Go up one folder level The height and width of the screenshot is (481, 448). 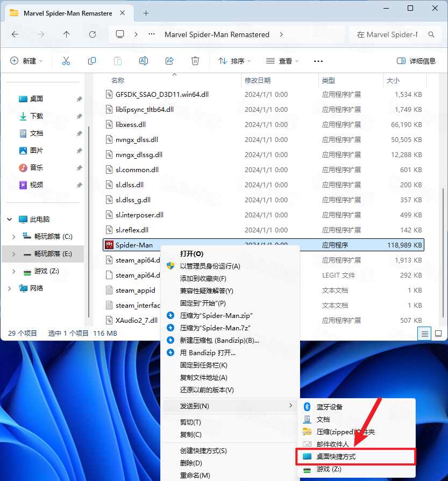tap(66, 34)
